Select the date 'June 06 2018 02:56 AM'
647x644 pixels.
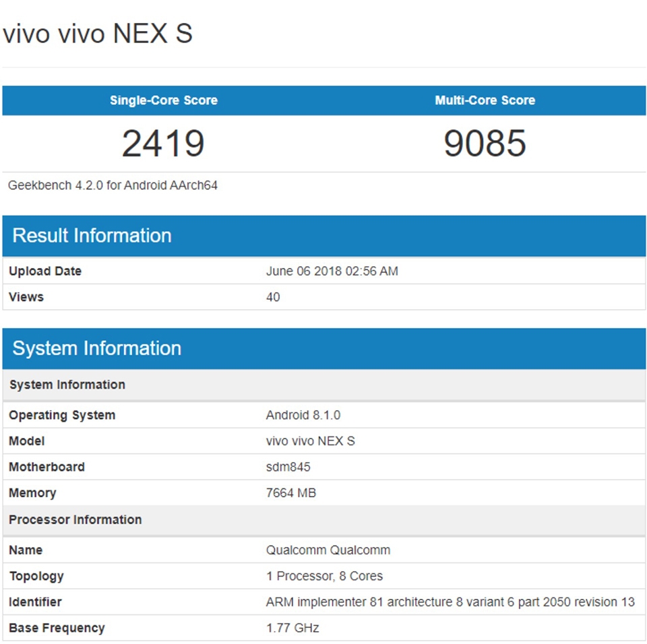click(332, 271)
